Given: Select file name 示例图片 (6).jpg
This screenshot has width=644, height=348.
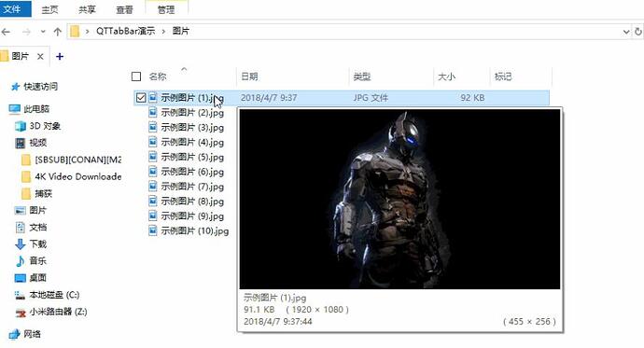Looking at the screenshot, I should pos(192,172).
